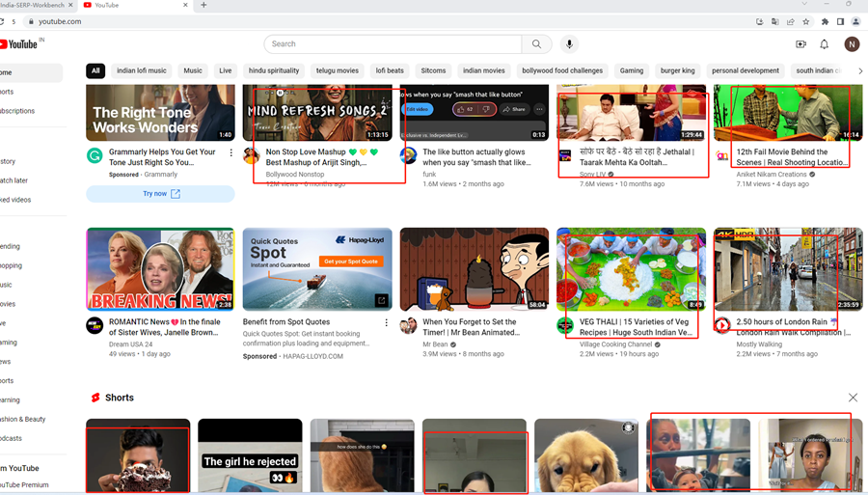
Task: Open the notifications bell
Action: point(825,44)
